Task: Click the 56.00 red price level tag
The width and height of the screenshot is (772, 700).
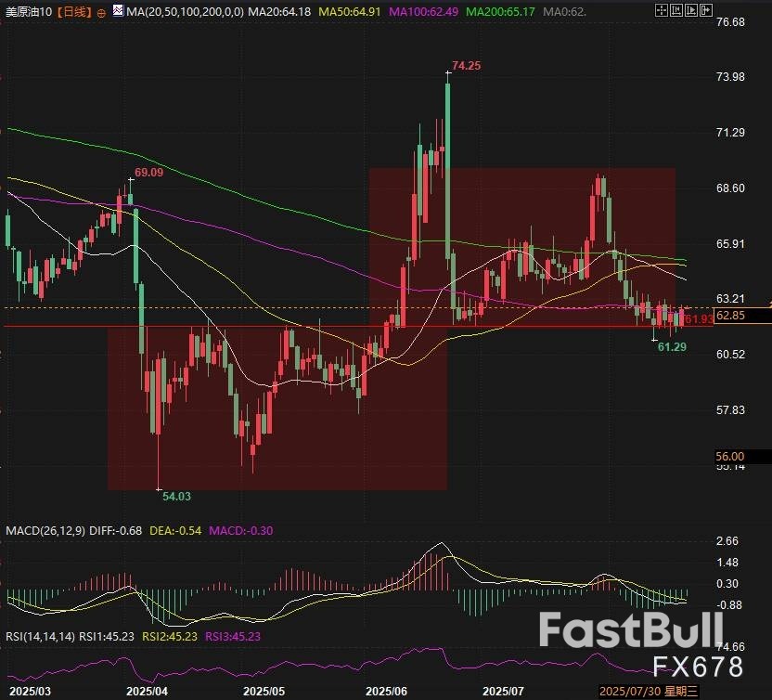Action: coord(730,456)
